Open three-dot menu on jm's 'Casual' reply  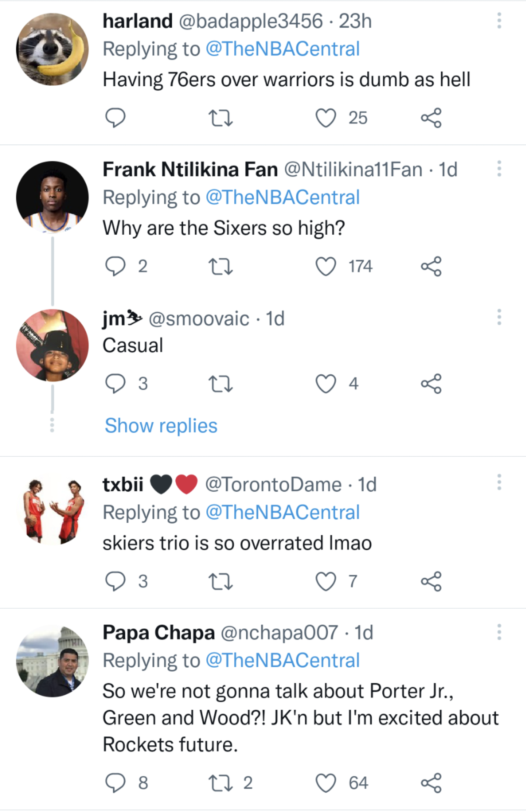pos(499,317)
